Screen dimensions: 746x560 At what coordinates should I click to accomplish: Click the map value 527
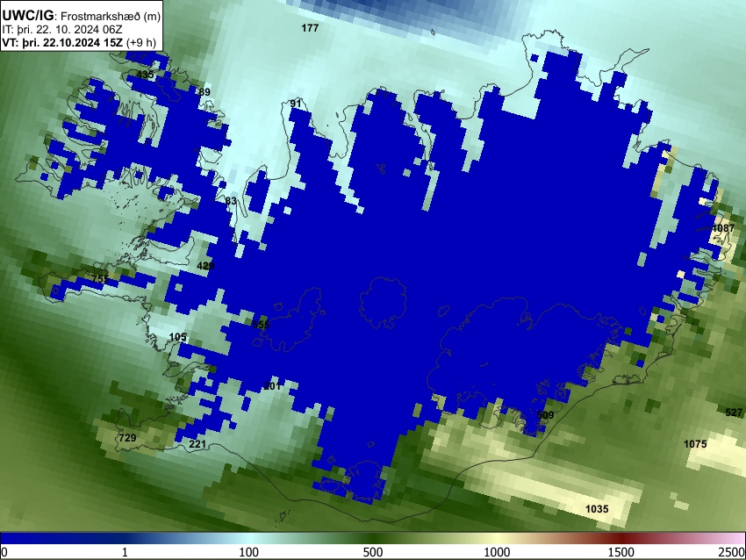(x=734, y=412)
